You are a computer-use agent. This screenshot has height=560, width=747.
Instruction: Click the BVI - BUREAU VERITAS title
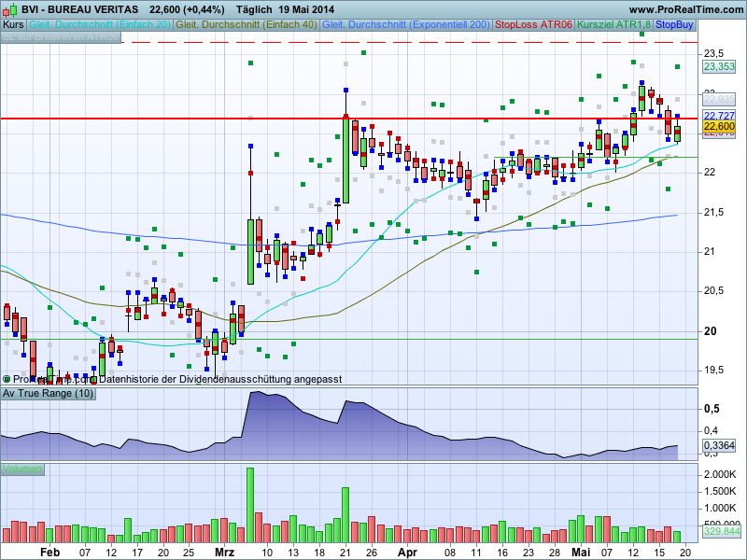(x=80, y=9)
